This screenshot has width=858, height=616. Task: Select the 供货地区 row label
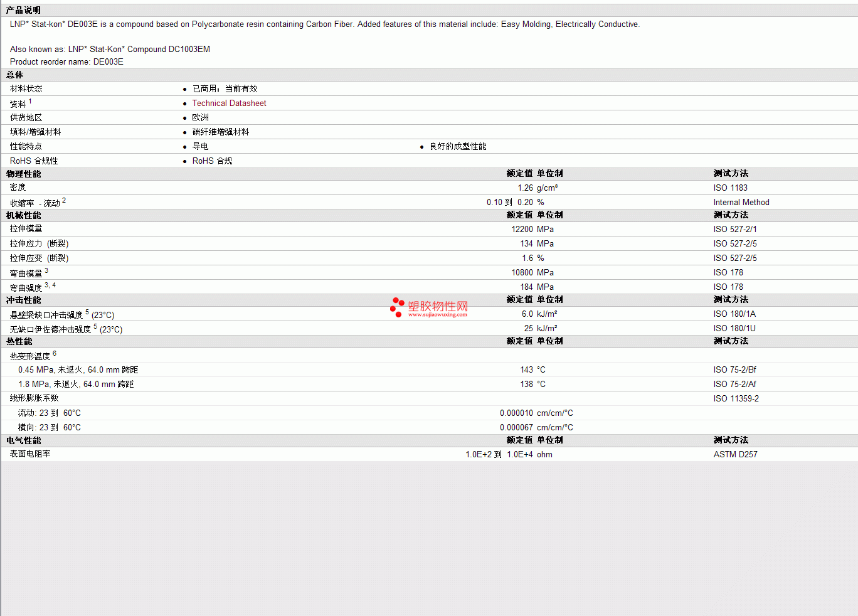pos(26,118)
